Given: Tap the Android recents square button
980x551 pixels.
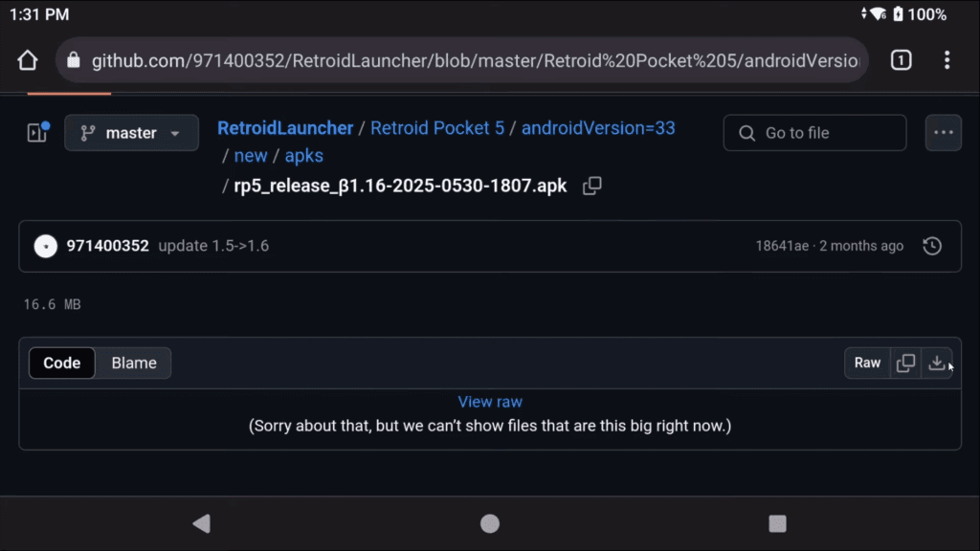Looking at the screenshot, I should (x=777, y=523).
